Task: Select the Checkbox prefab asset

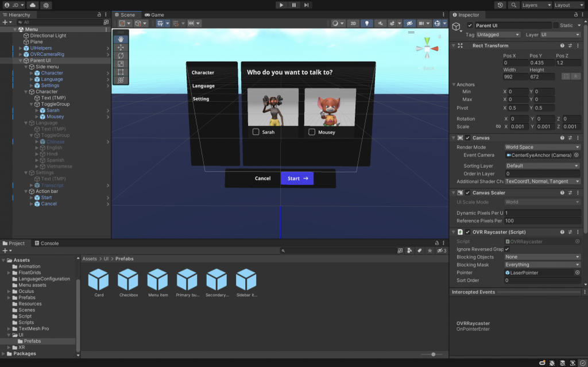Action: point(128,280)
